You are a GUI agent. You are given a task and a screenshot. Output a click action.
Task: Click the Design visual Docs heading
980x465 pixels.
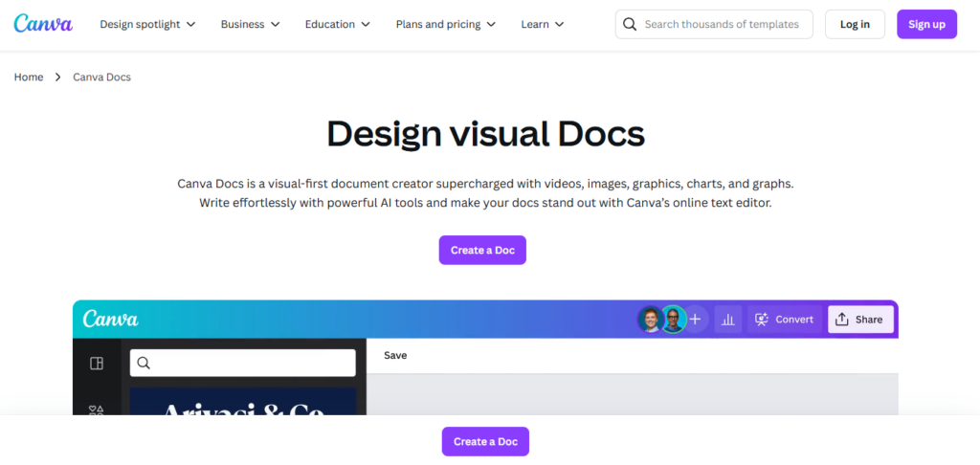485,133
